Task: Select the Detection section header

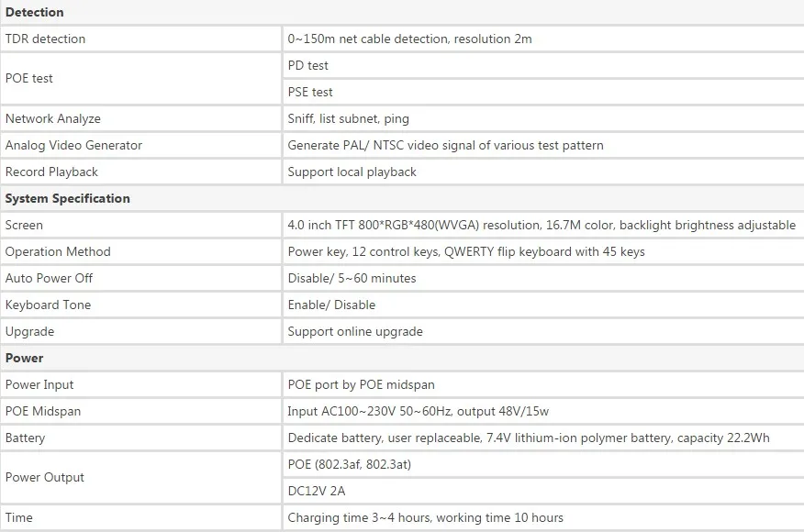Action: pyautogui.click(x=34, y=12)
